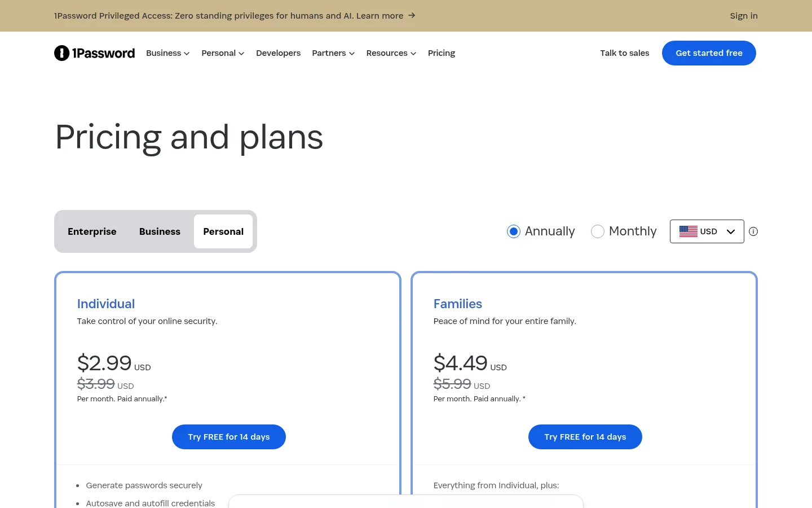Screen dimensions: 812x508
Task: Click the struck-through $5.99 price
Action: tap(452, 384)
